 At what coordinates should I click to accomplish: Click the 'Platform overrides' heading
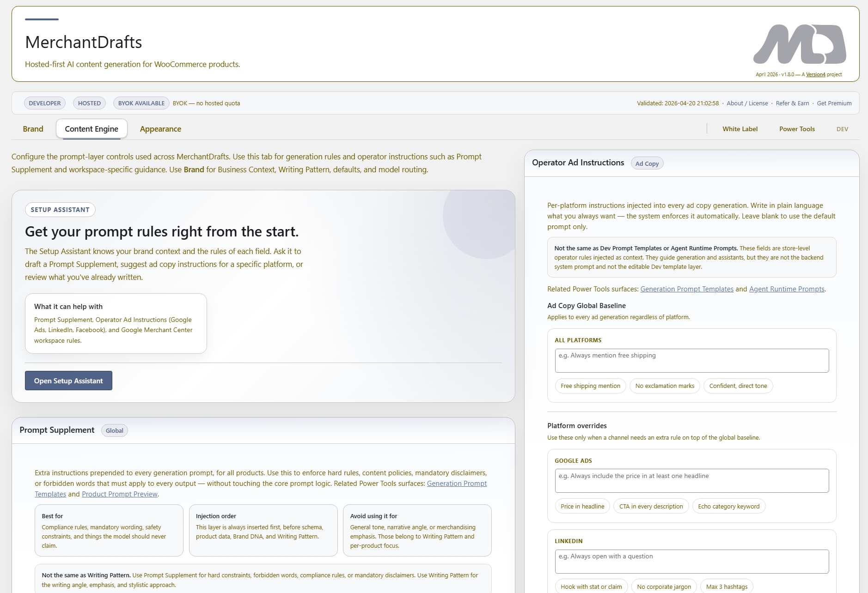[577, 426]
